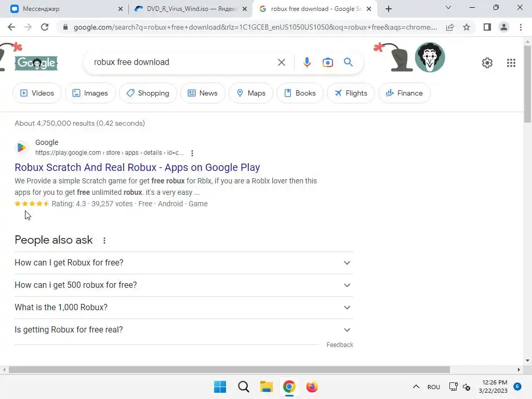Click the vertical scrollbar thumb

tap(527, 84)
